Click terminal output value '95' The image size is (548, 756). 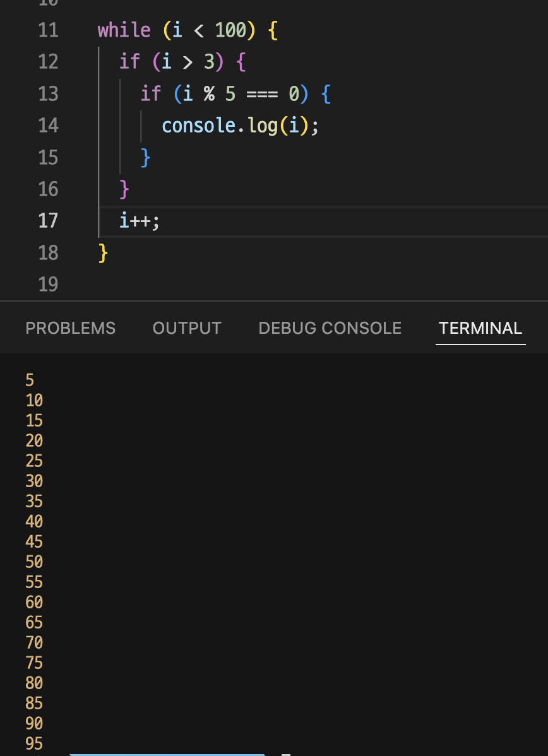[x=34, y=744]
